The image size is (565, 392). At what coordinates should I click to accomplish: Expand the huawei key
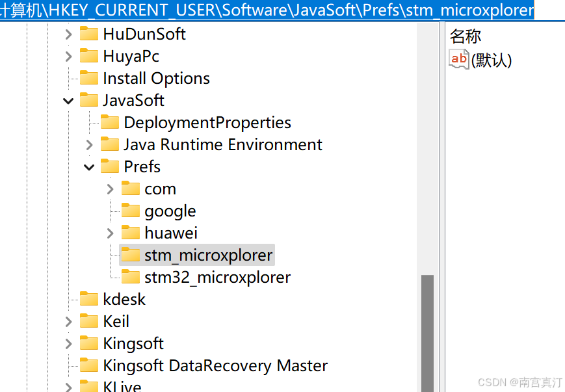(x=111, y=233)
